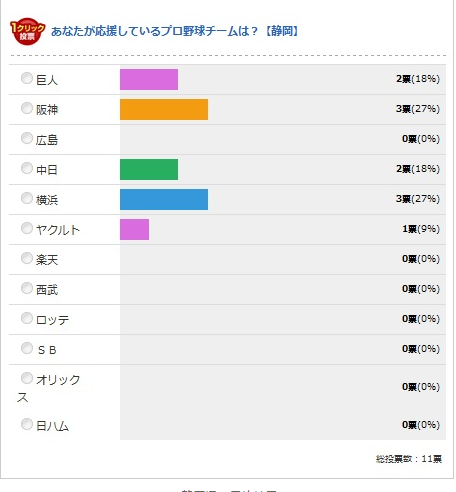Open the poll title link about プロ野球チーム
The image size is (456, 492).
[x=175, y=31]
